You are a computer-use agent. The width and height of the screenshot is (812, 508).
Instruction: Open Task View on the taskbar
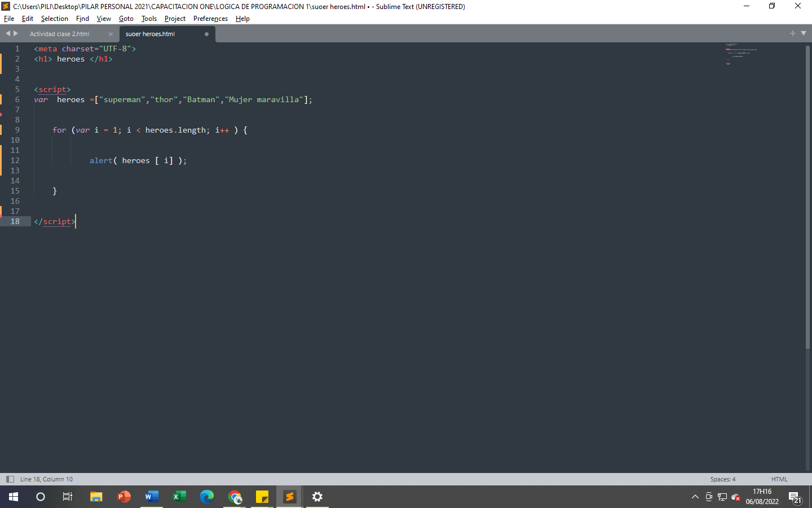(x=68, y=497)
